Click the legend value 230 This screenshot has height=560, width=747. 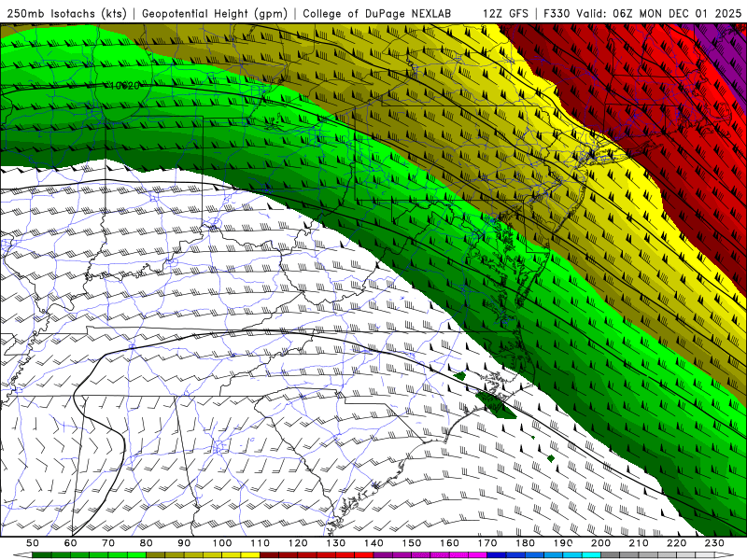[x=714, y=543]
